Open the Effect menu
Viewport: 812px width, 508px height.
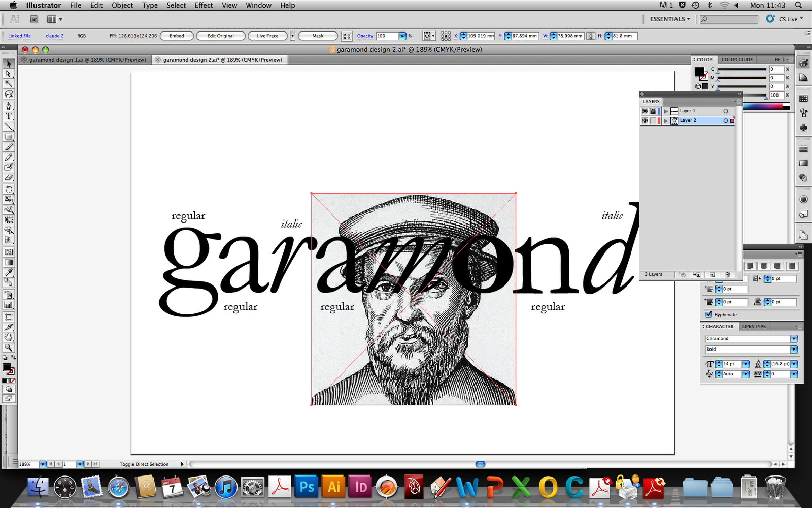(204, 5)
